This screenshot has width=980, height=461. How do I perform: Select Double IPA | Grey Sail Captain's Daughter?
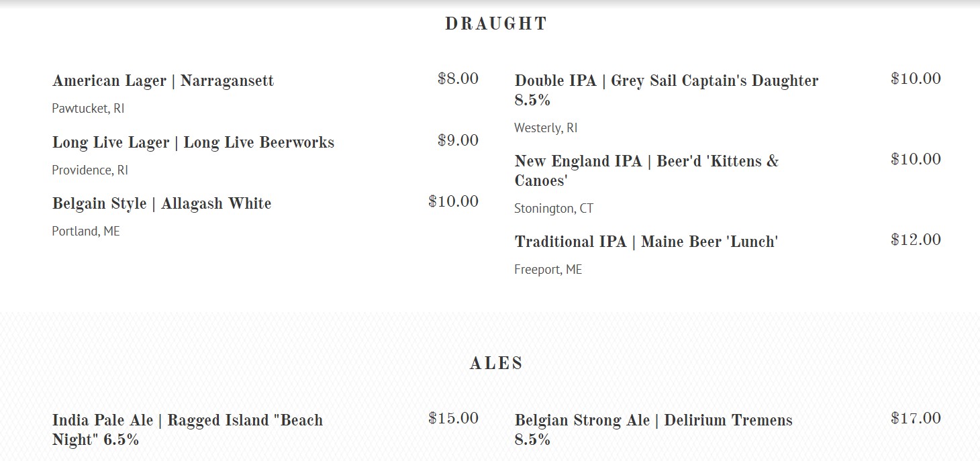tap(666, 81)
